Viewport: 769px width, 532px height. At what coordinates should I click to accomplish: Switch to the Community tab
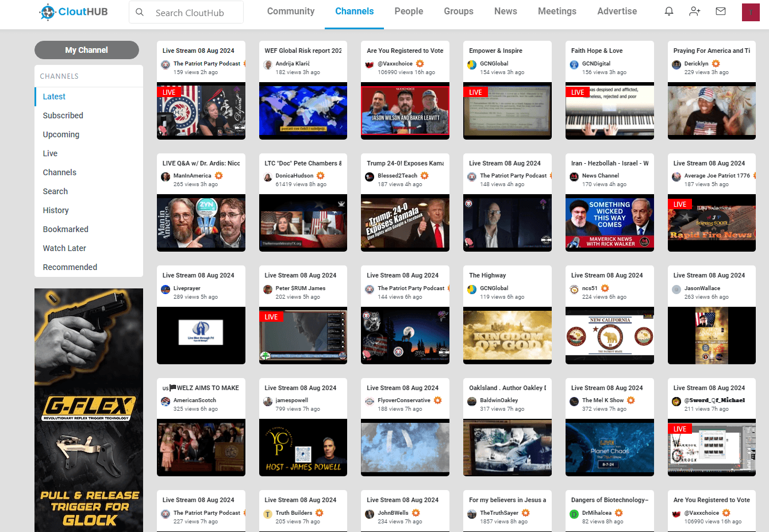pos(291,11)
